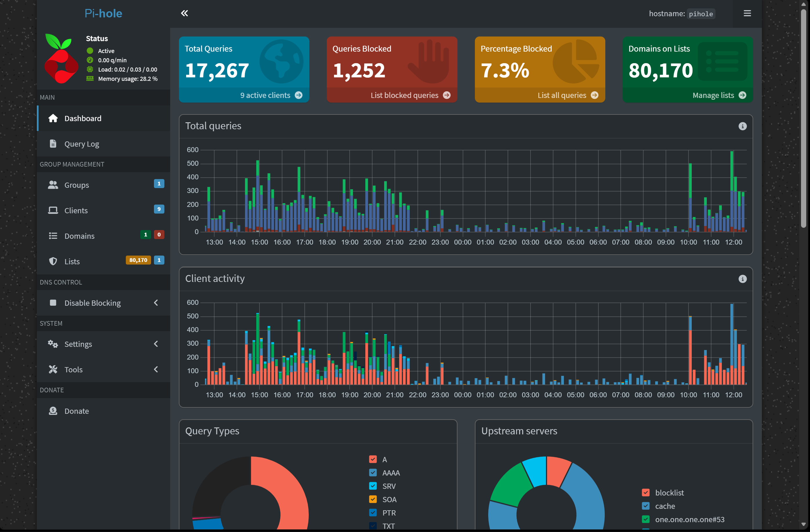Toggle the AAAA query type checkbox

click(373, 473)
